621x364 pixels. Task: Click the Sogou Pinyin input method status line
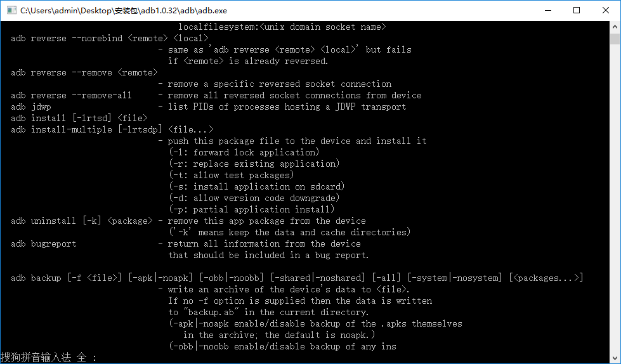click(49, 358)
